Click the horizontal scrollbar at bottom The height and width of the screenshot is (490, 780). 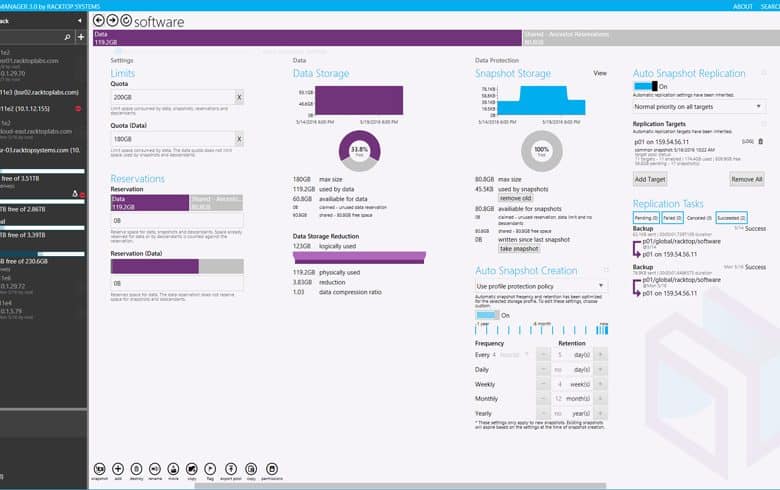[x=400, y=486]
